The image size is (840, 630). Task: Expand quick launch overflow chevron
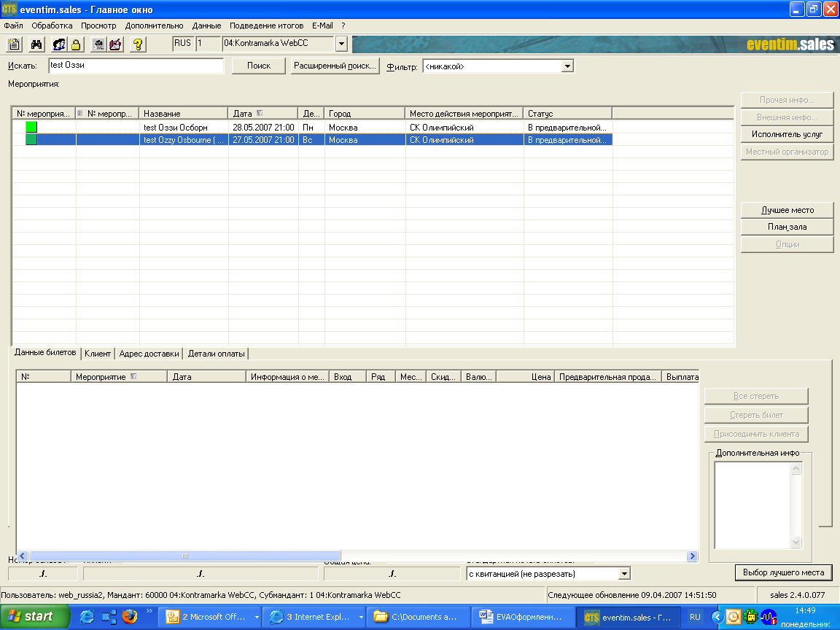149,611
